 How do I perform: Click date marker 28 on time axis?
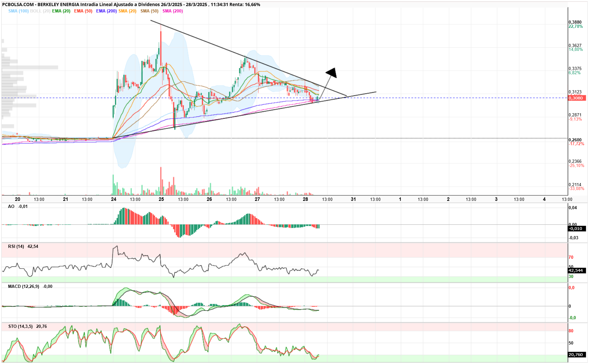click(305, 199)
